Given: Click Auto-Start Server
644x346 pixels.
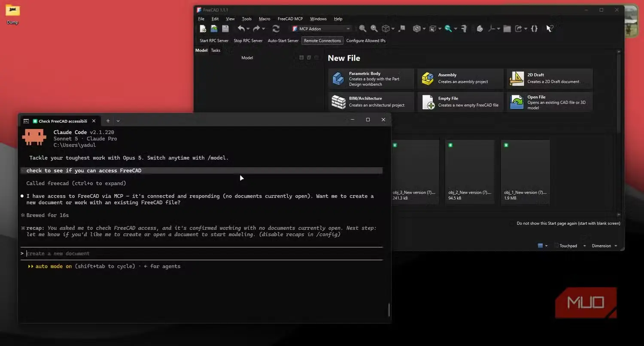Looking at the screenshot, I should click(x=283, y=41).
